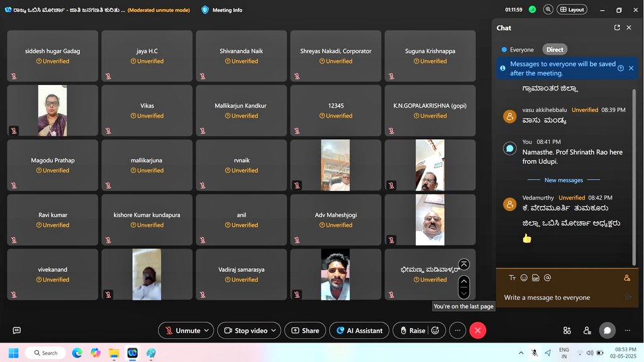This screenshot has width=644, height=362.
Task: Go to the first page of participants
Action: click(x=464, y=264)
